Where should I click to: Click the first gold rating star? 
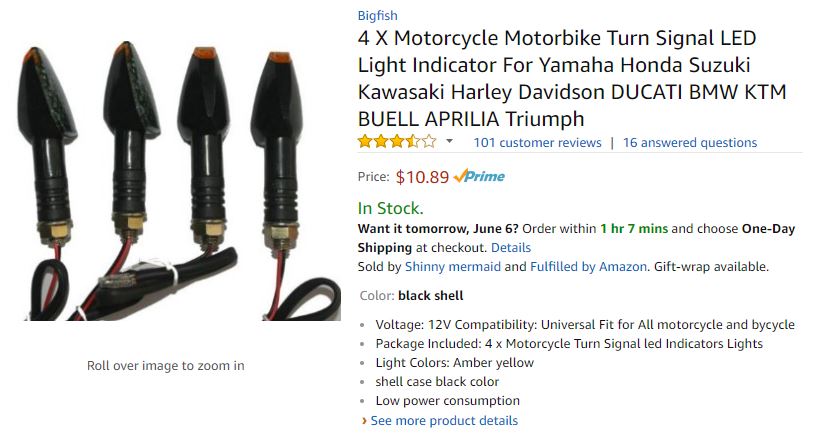365,142
